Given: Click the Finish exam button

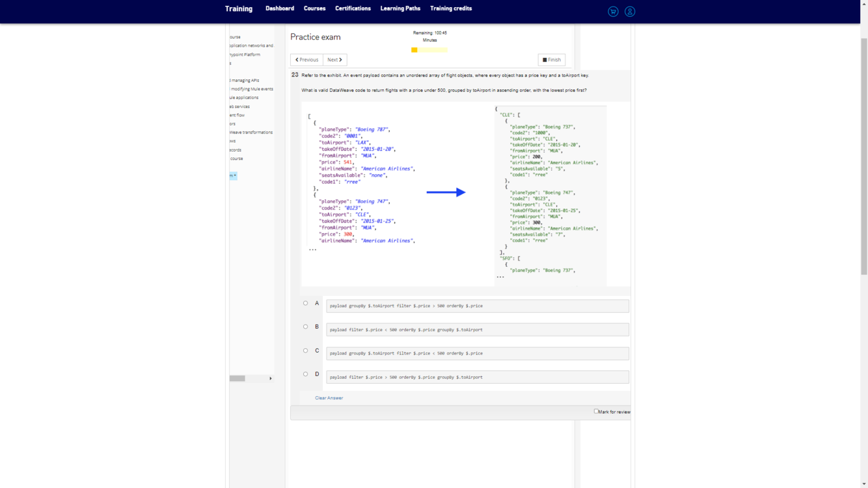Looking at the screenshot, I should pos(552,60).
